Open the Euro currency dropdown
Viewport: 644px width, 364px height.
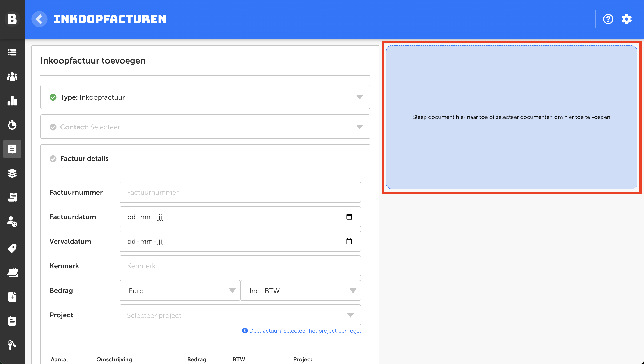tap(179, 290)
